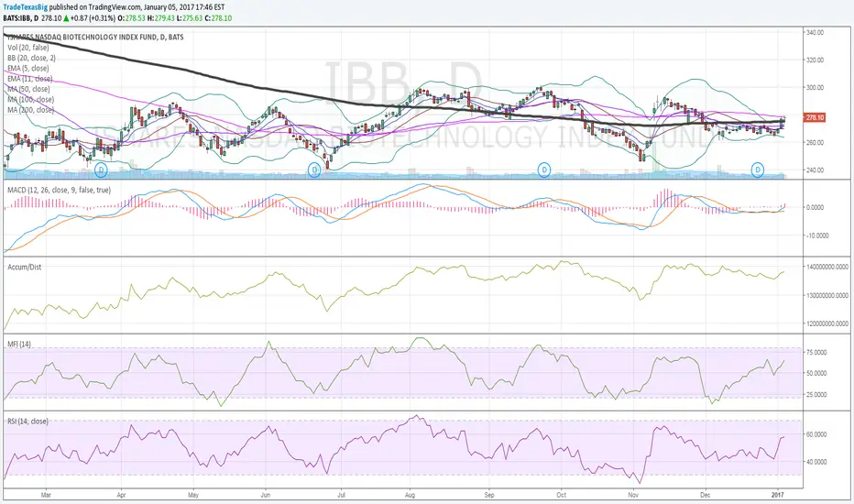This screenshot has width=854, height=504.
Task: Click the Dec label on time axis
Action: tap(706, 495)
